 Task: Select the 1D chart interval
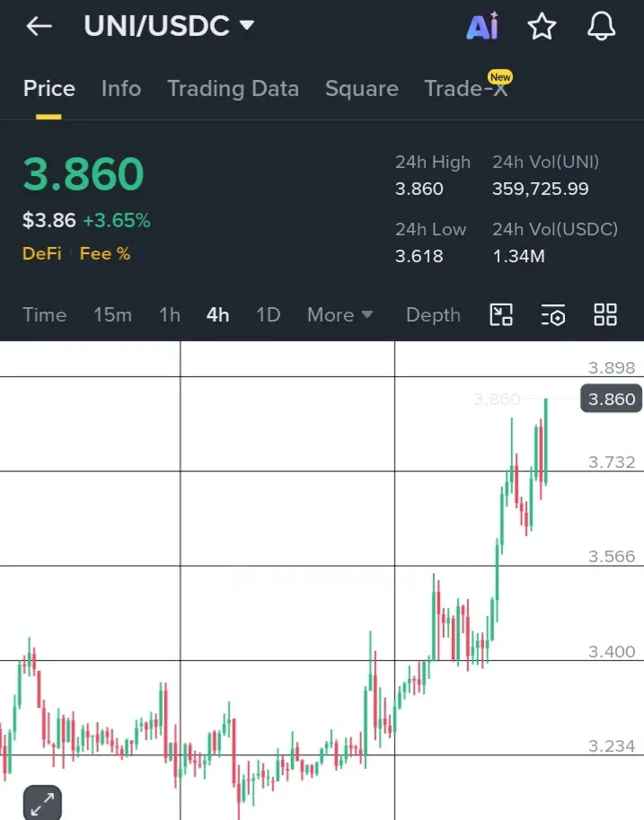click(x=268, y=315)
